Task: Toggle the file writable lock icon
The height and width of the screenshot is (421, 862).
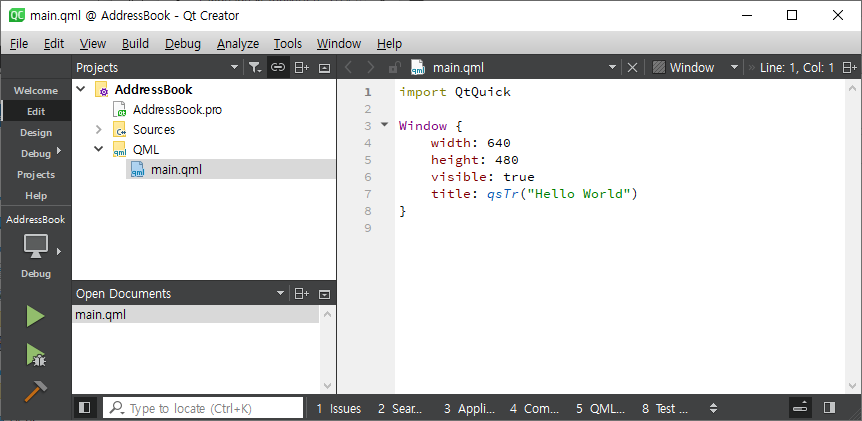Action: click(x=394, y=68)
